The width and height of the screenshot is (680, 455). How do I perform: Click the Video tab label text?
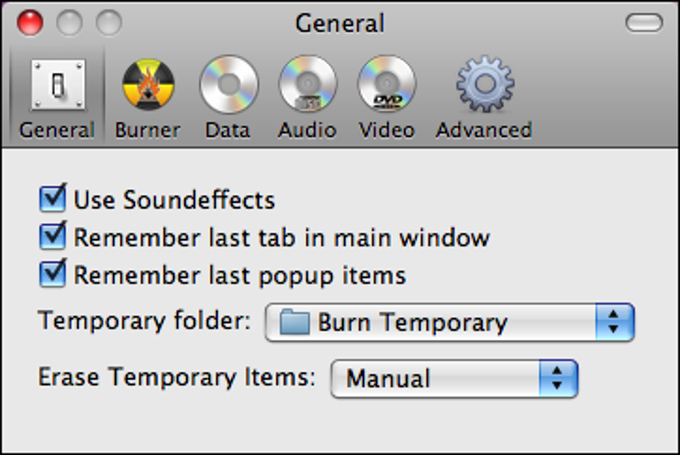tap(386, 130)
